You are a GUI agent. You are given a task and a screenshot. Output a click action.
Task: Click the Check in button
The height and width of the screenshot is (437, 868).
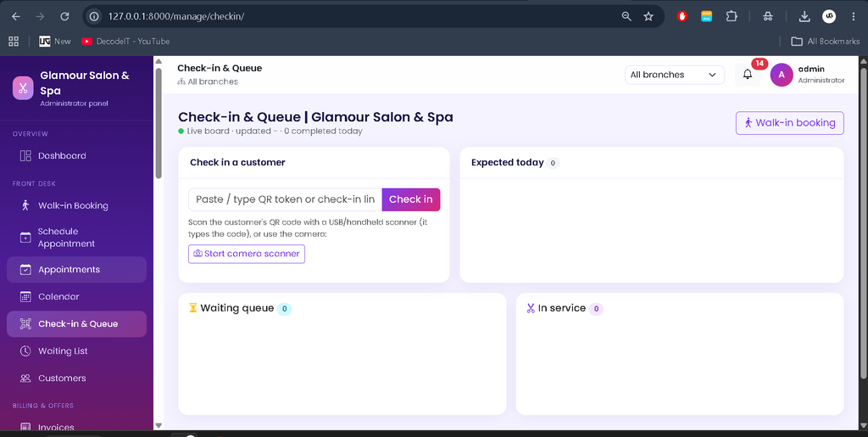tap(411, 199)
